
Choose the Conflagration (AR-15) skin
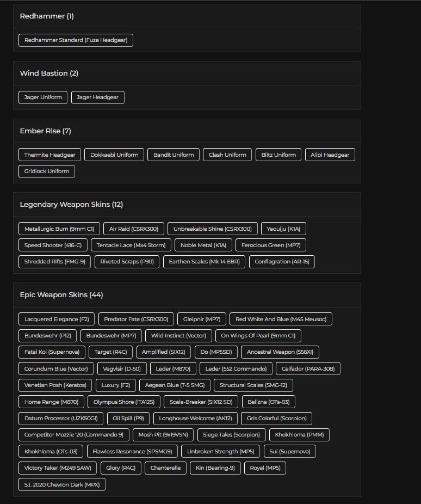coord(282,262)
